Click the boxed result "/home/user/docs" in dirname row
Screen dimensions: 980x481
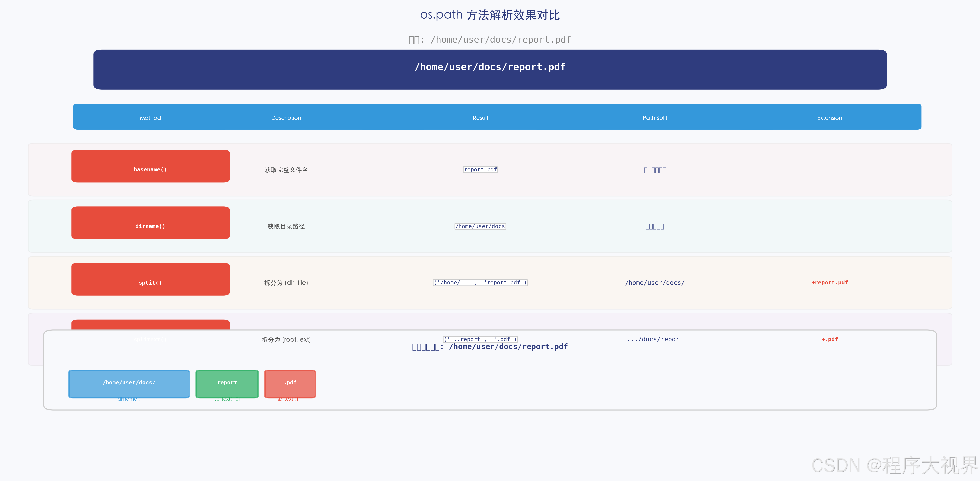480,226
